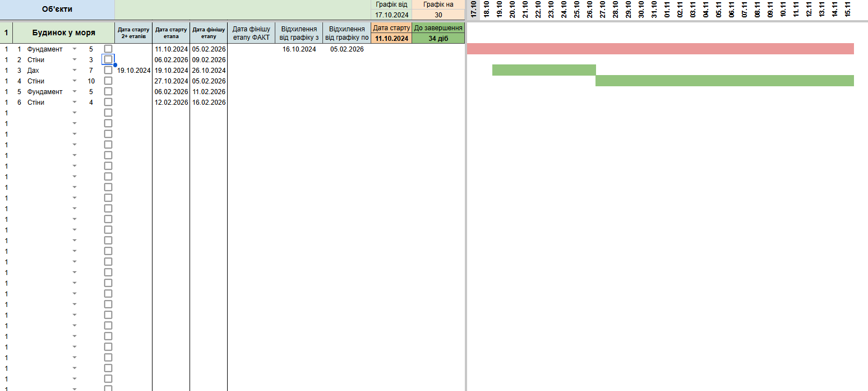868x391 pixels.
Task: Select the red Gantt bar for Фундамент
Action: click(x=661, y=49)
